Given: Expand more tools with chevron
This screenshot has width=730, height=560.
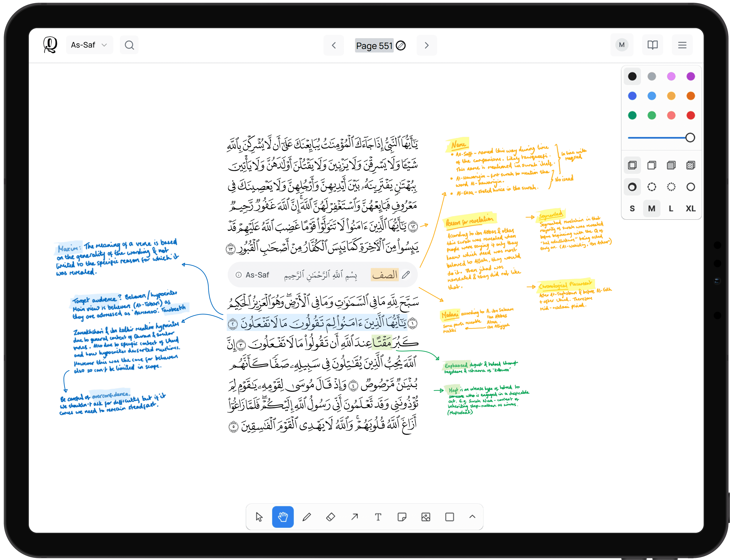Looking at the screenshot, I should pos(472,517).
